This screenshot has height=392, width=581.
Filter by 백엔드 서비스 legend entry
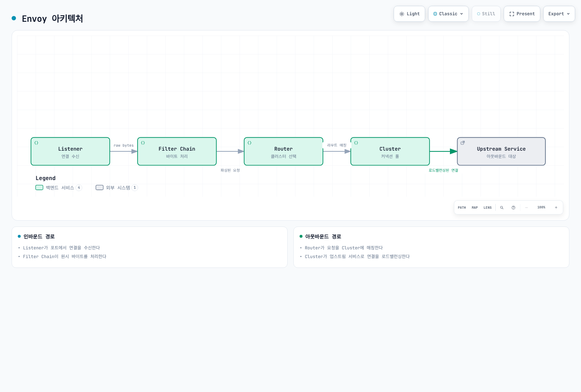click(x=59, y=188)
